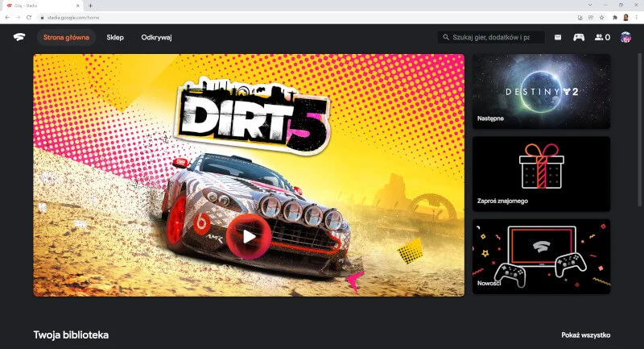
Task: Switch to the Odkrywaj tab
Action: click(x=156, y=37)
